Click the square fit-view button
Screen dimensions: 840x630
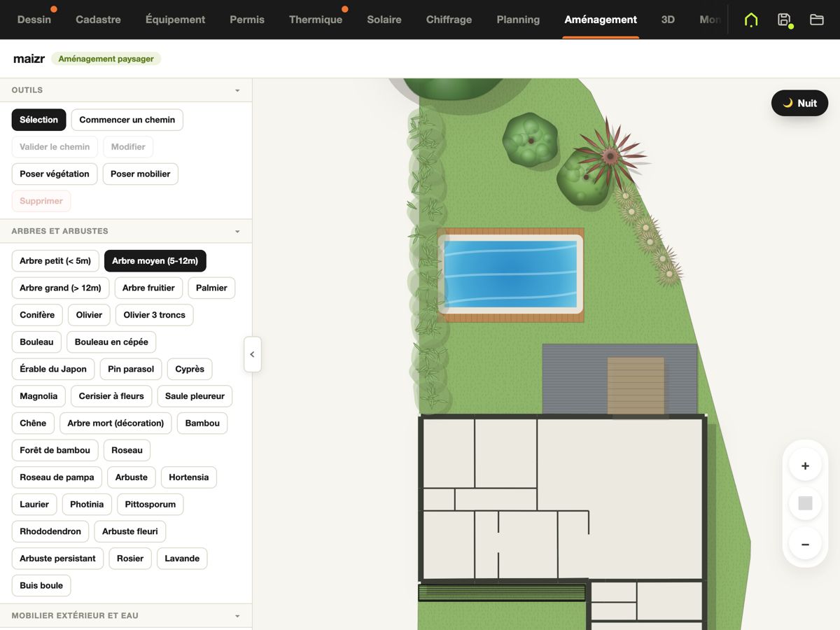click(x=805, y=503)
